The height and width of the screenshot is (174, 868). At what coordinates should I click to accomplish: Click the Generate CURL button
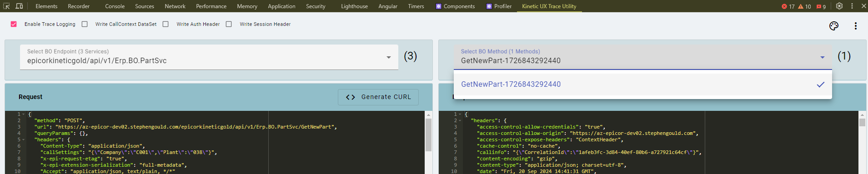(x=378, y=97)
